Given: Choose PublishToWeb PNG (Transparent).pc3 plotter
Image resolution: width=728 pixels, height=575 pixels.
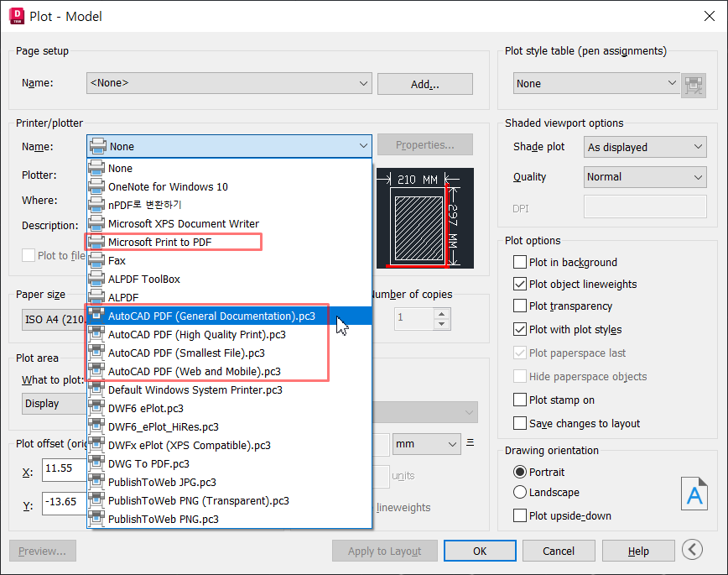Looking at the screenshot, I should (x=229, y=500).
